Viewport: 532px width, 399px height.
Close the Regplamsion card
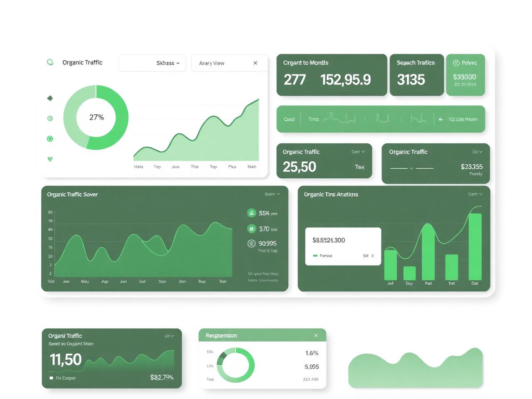coord(316,335)
